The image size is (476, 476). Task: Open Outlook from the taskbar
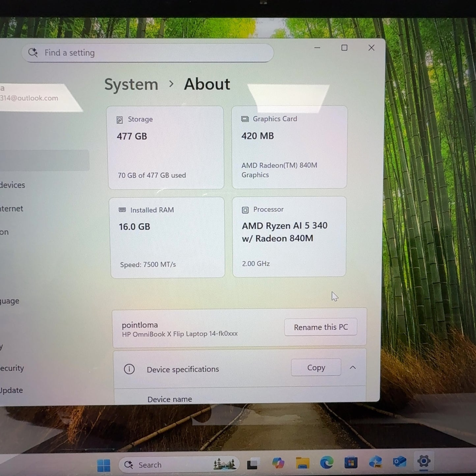(x=400, y=462)
